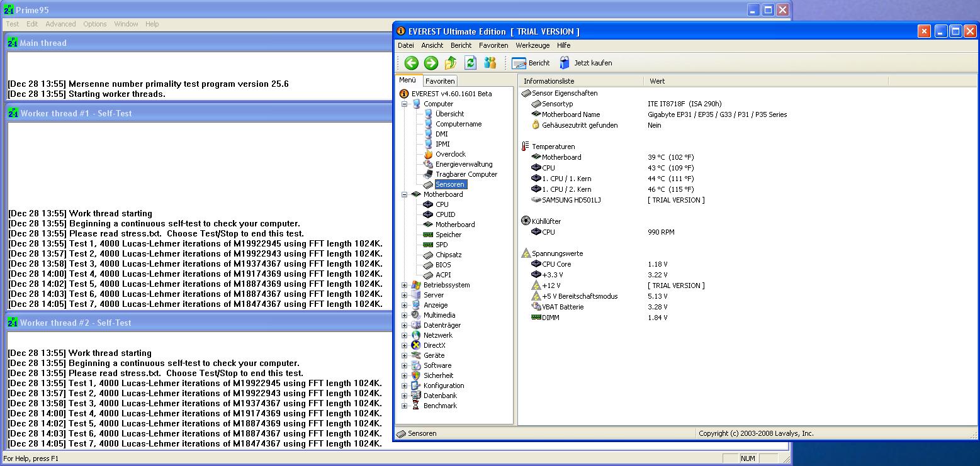Select CPU under the Motherboard node
The image size is (980, 466).
pos(442,204)
